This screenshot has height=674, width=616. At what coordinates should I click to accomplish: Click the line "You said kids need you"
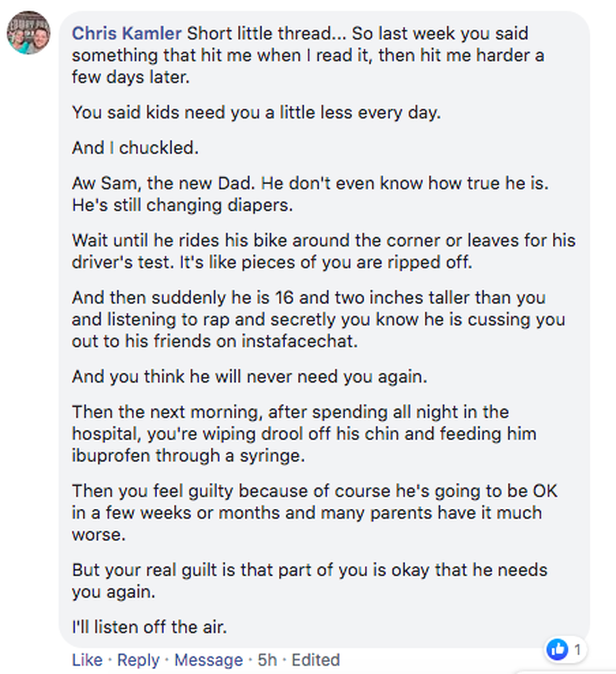256,112
